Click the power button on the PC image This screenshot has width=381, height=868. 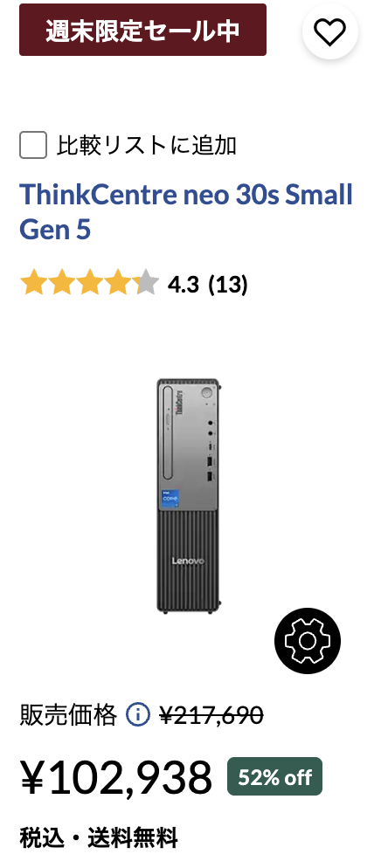(x=207, y=392)
